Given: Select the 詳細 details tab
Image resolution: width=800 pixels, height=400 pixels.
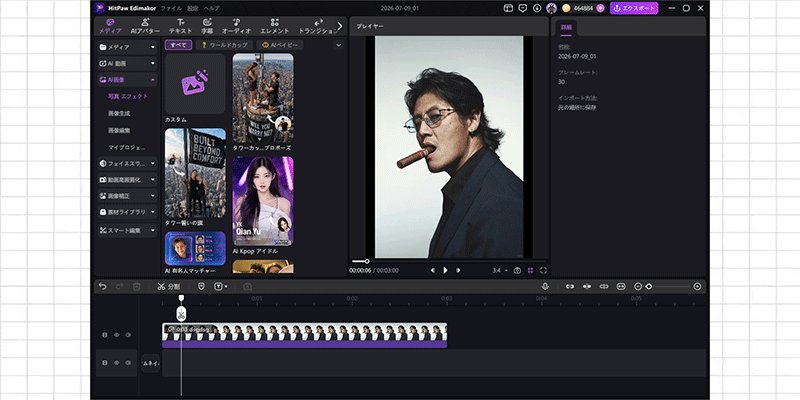Looking at the screenshot, I should 566,27.
